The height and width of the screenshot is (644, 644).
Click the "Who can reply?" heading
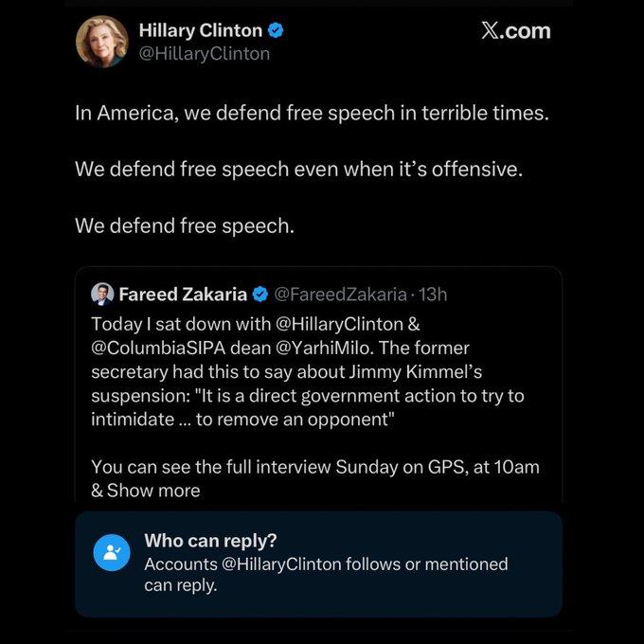click(210, 541)
